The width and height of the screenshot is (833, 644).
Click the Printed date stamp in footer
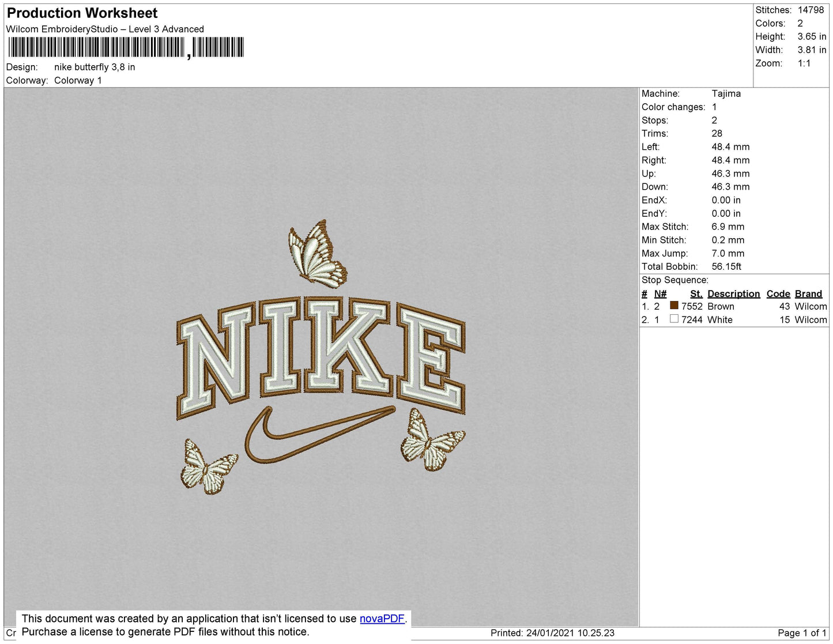point(552,632)
